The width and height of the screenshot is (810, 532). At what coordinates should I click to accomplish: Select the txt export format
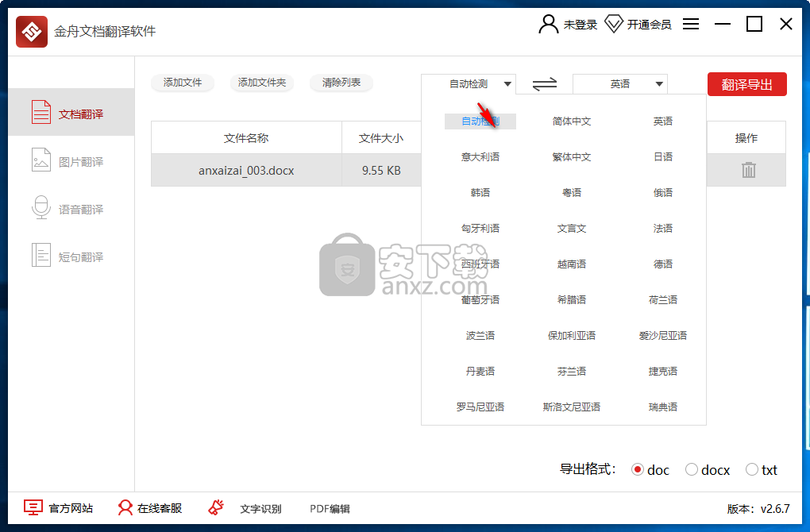point(751,469)
